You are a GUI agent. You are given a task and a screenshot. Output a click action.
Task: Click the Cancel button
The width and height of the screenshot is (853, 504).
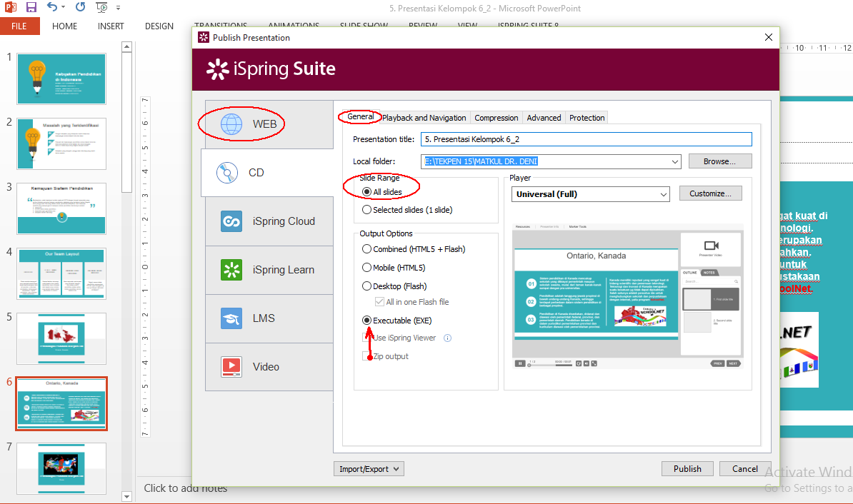click(744, 468)
